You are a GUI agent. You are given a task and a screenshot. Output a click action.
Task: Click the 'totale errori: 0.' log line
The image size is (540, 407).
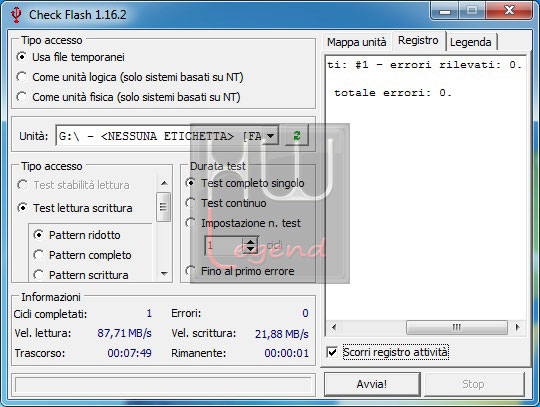393,93
